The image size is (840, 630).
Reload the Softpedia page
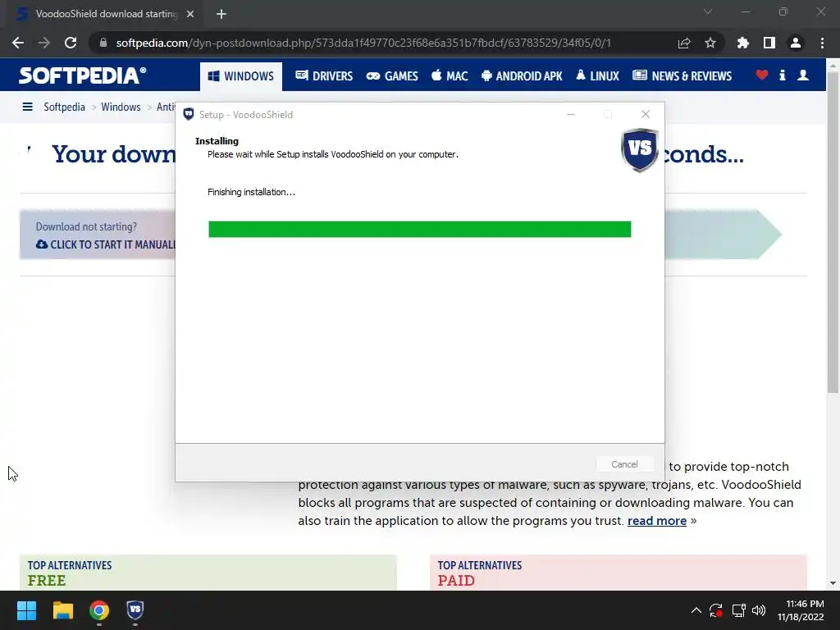click(x=71, y=43)
